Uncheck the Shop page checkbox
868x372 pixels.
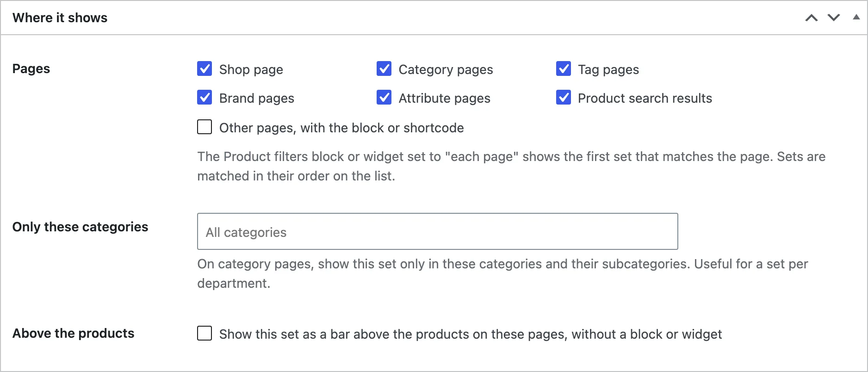click(x=205, y=68)
